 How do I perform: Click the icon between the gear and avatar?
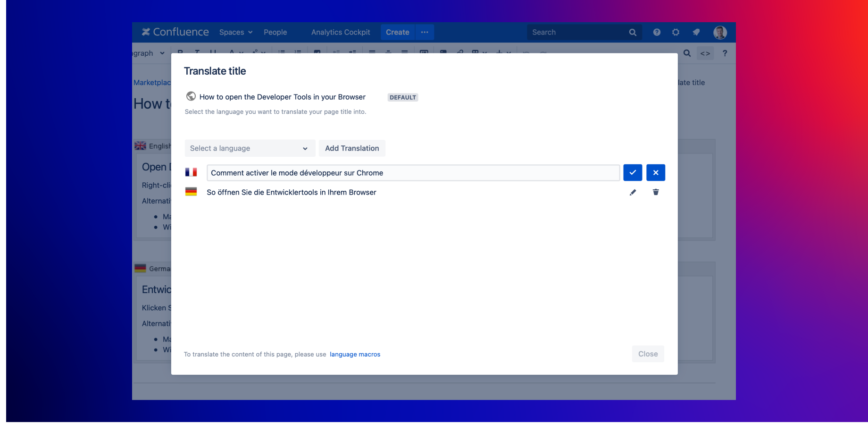tap(696, 32)
